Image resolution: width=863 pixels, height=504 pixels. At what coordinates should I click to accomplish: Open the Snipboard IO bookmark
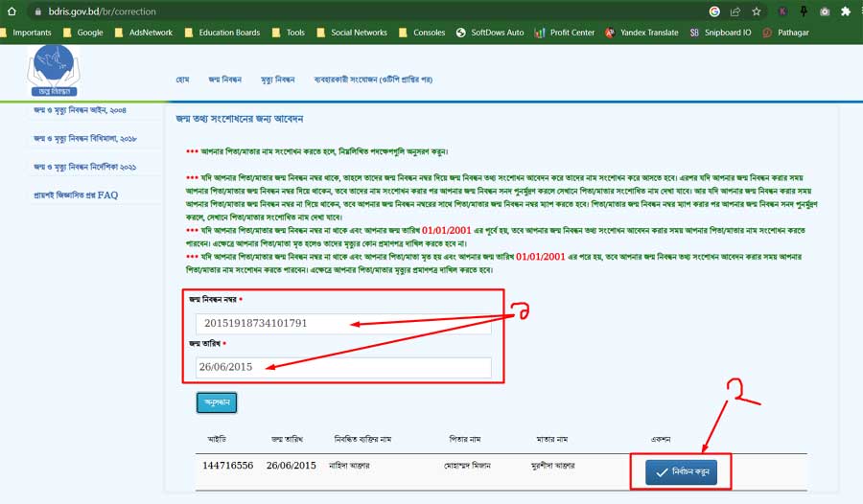(x=720, y=33)
